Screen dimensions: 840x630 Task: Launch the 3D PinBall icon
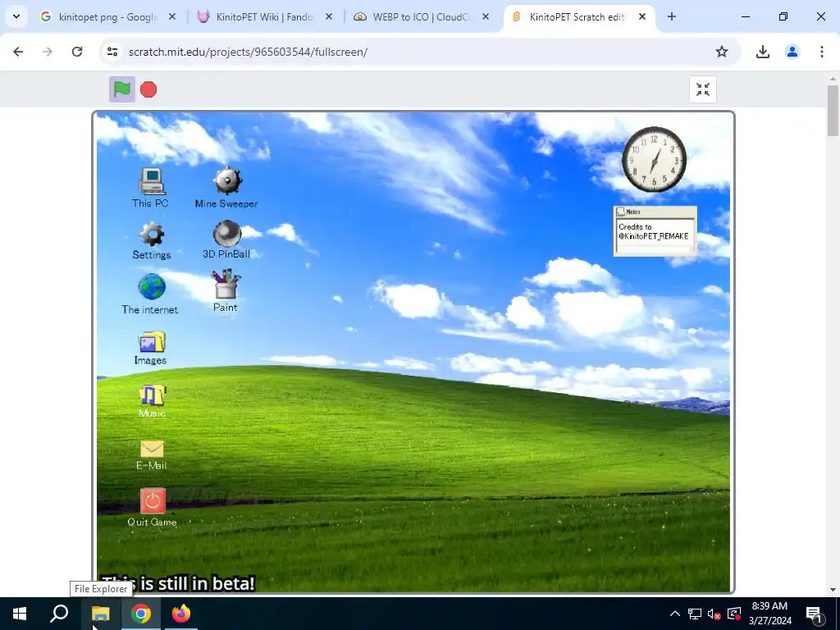[x=226, y=240]
